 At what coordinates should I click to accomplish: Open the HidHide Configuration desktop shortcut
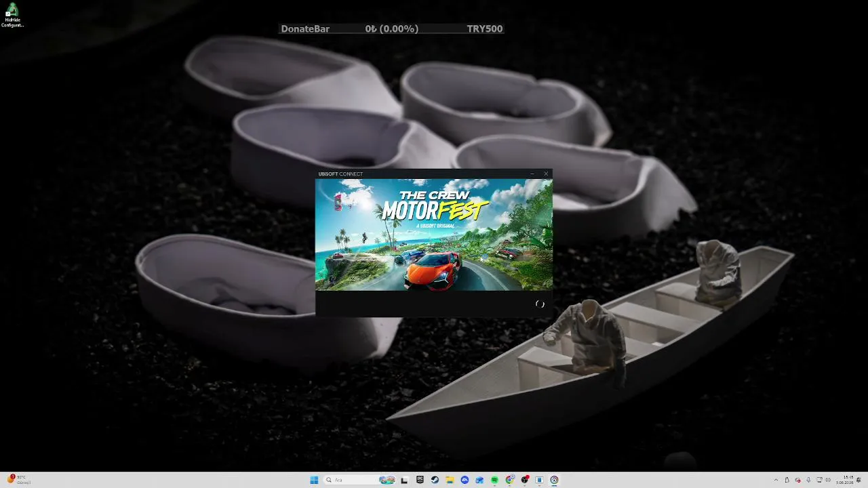[12, 16]
